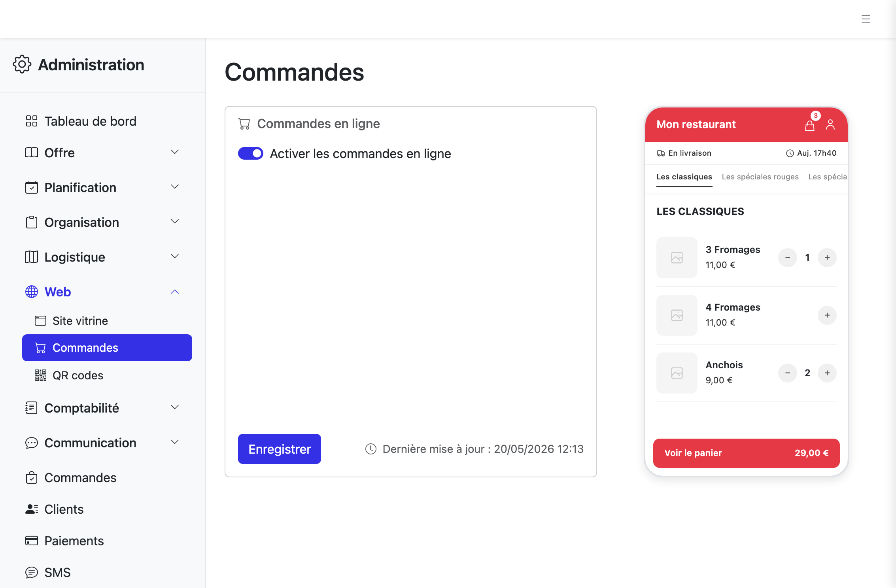Image resolution: width=896 pixels, height=588 pixels.
Task: Click the Communication chat bubble icon
Action: pyautogui.click(x=32, y=443)
